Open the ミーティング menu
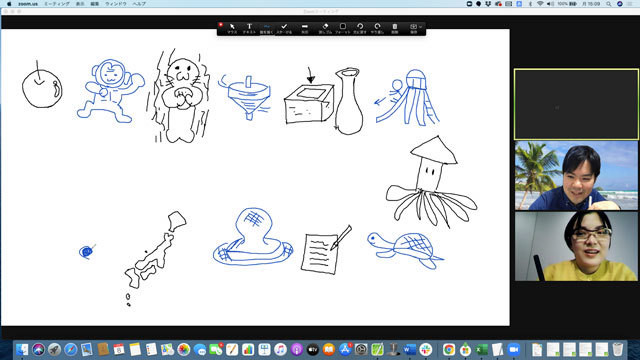640x360 pixels. 57,4
